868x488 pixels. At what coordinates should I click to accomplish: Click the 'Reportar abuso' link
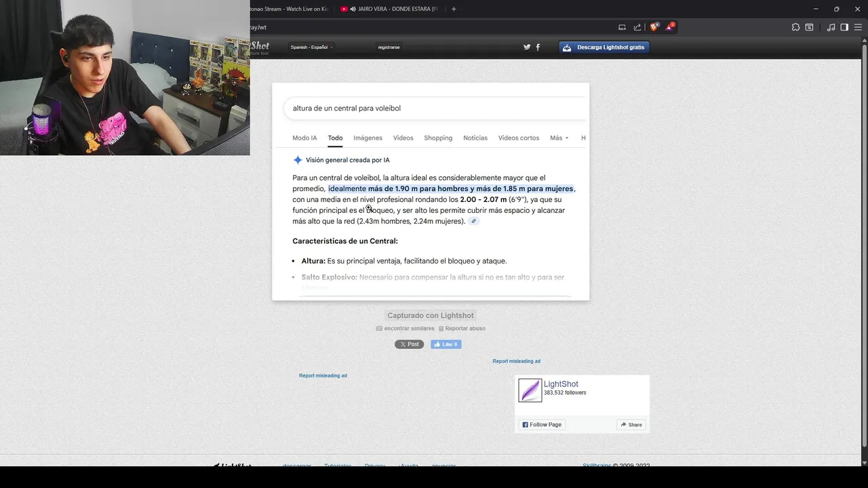coord(462,329)
